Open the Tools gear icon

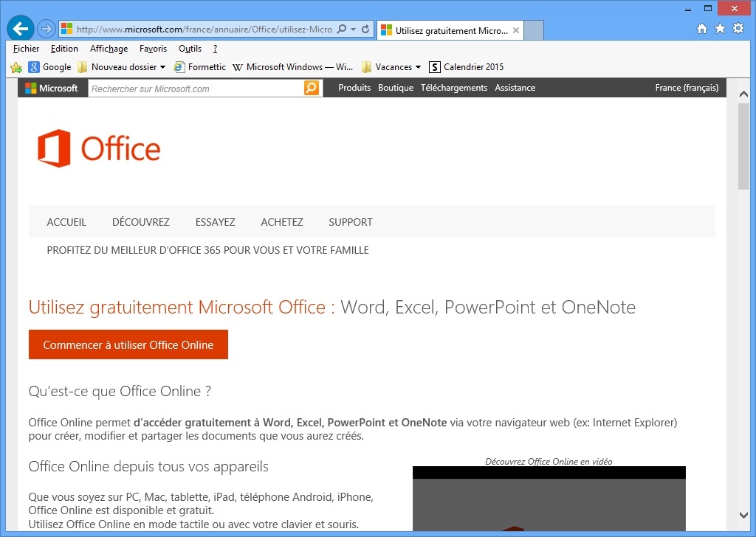[x=738, y=29]
